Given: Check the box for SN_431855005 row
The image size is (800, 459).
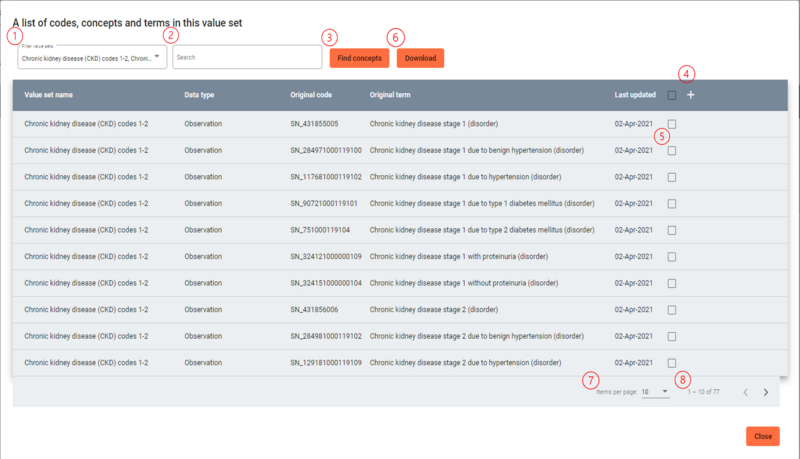Looking at the screenshot, I should coord(672,124).
